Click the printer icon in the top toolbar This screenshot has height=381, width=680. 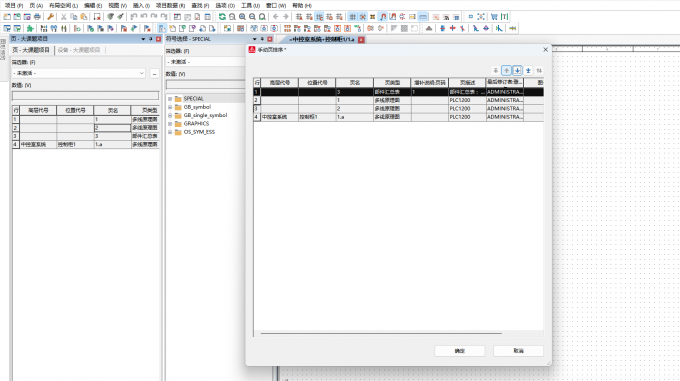(x=37, y=17)
